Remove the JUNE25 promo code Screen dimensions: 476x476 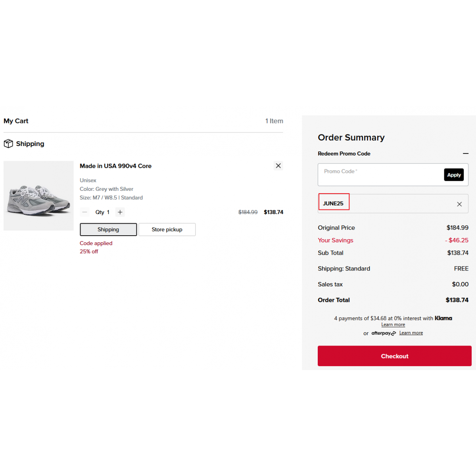pos(459,204)
